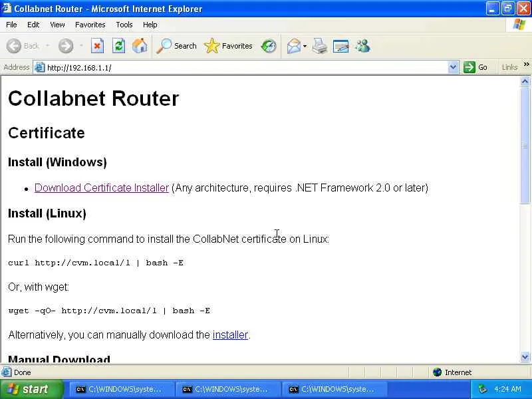The height and width of the screenshot is (399, 532).
Task: Open the History icon in toolbar
Action: [269, 46]
